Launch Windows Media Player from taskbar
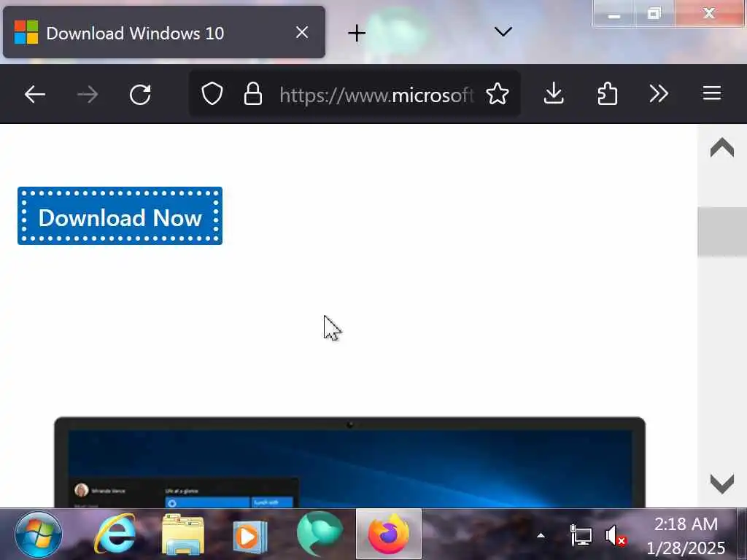Viewport: 747px width, 560px height. 250,537
